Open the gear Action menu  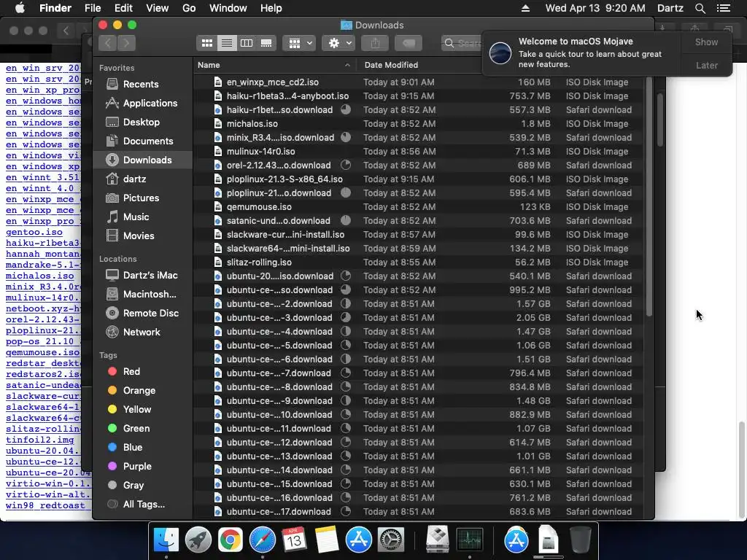(x=338, y=43)
